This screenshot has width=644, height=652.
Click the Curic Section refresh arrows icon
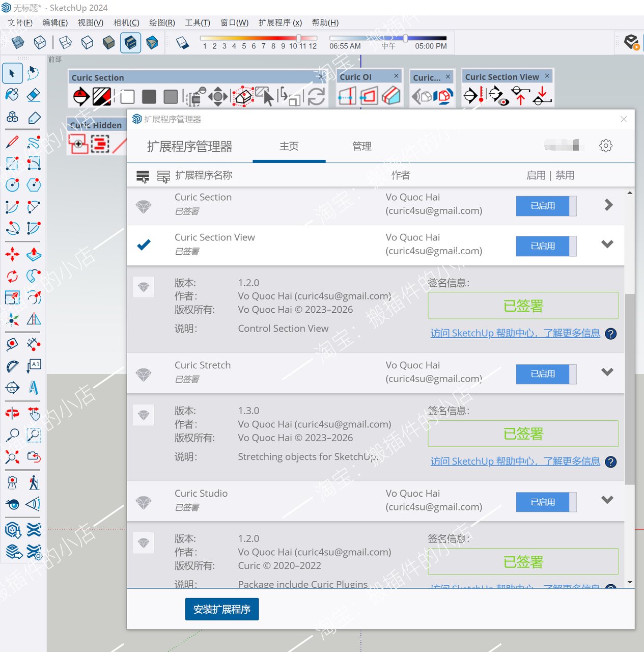(316, 96)
